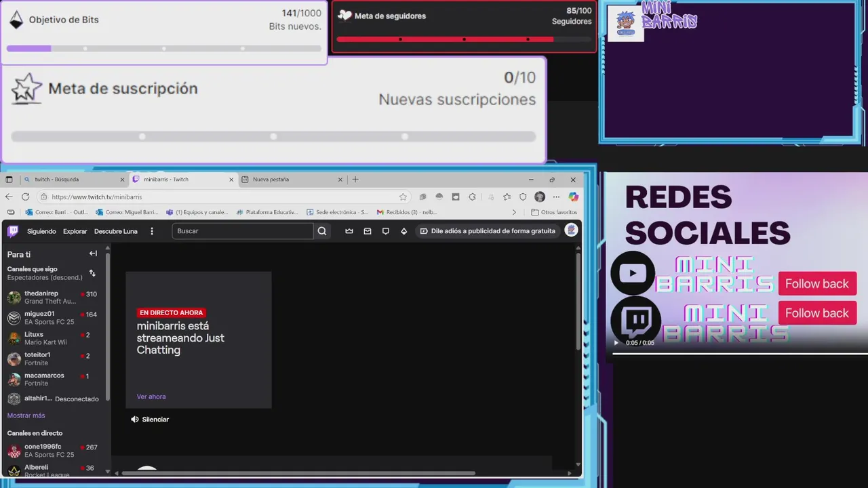868x488 pixels.
Task: Open Sede electrónica bookmark
Action: 337,212
